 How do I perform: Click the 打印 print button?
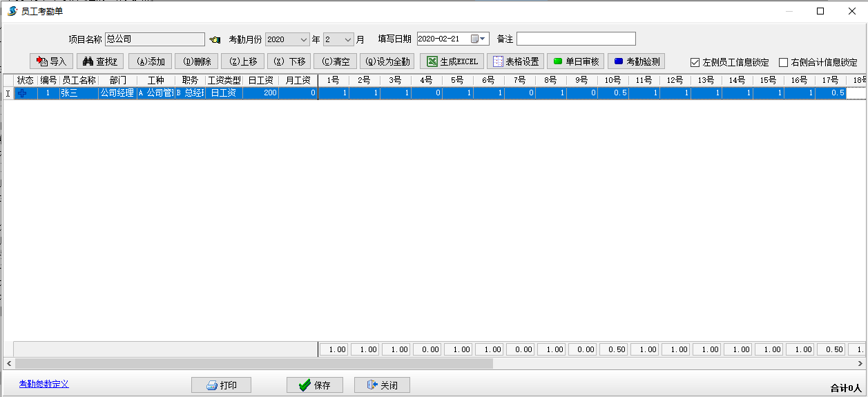(221, 385)
